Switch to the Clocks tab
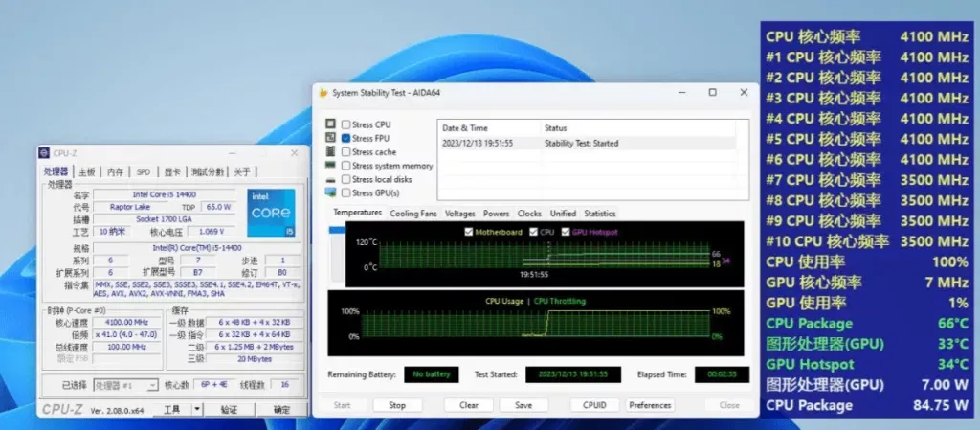 coord(529,214)
